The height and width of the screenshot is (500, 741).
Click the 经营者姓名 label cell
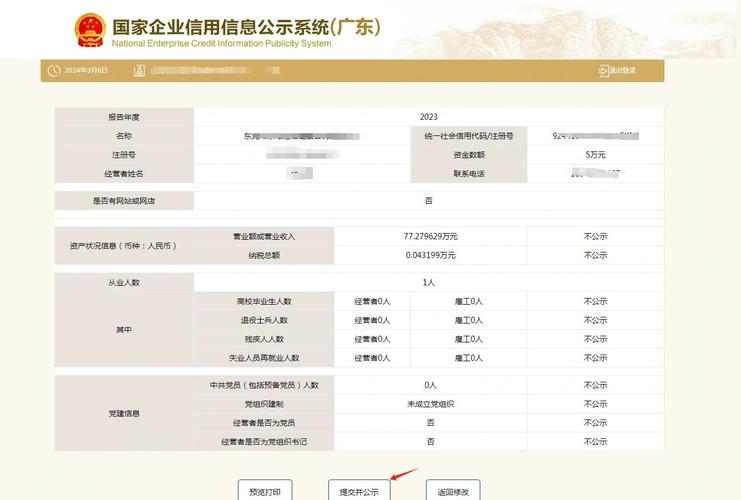(x=124, y=173)
